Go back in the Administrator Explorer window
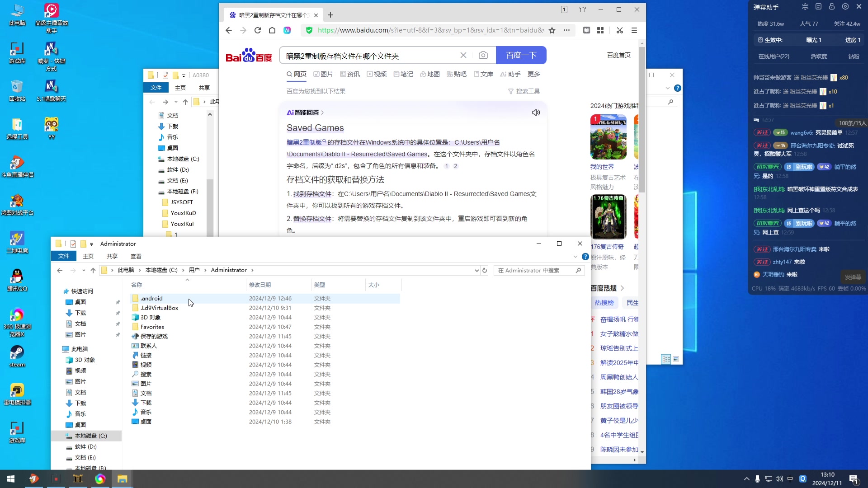The height and width of the screenshot is (488, 868). pyautogui.click(x=60, y=270)
